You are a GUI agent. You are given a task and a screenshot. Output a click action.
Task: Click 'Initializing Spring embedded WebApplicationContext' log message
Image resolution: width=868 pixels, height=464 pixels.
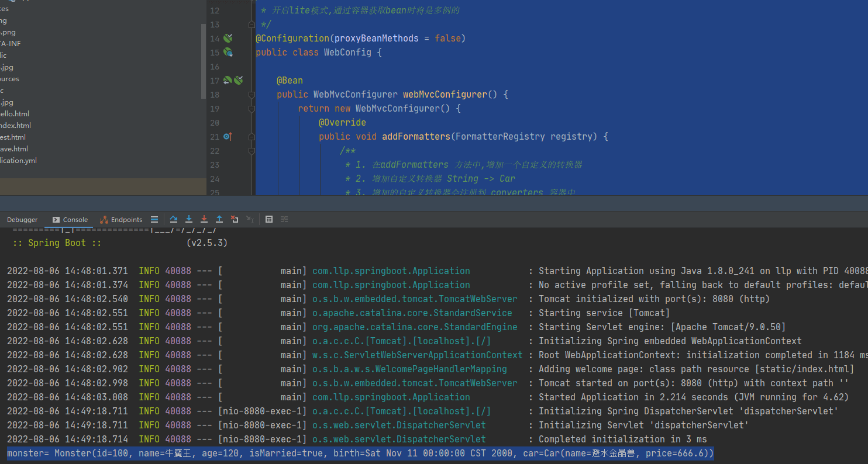click(x=670, y=341)
